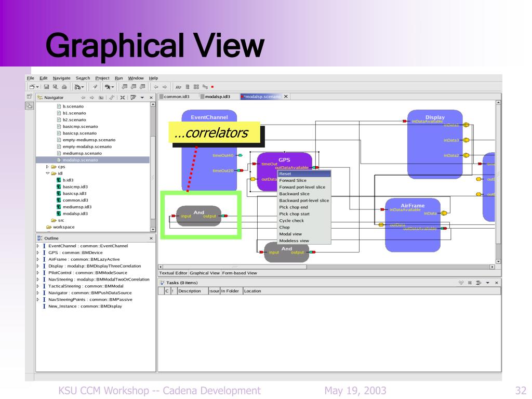Click the Print toolbar icon
This screenshot has width=532, height=399.
pyautogui.click(x=64, y=87)
